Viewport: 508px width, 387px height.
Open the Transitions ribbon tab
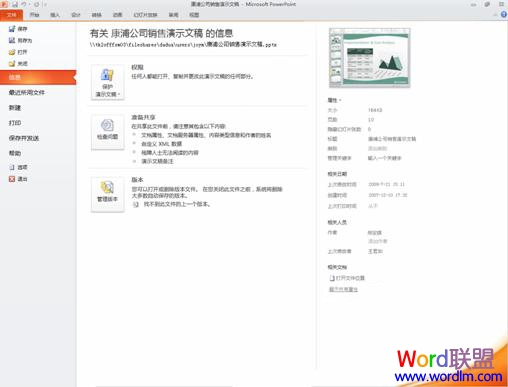coord(97,15)
